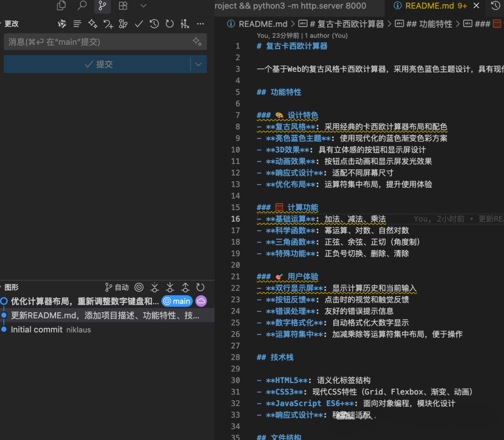Click the sparkle icon inside the commit message field

(x=197, y=42)
